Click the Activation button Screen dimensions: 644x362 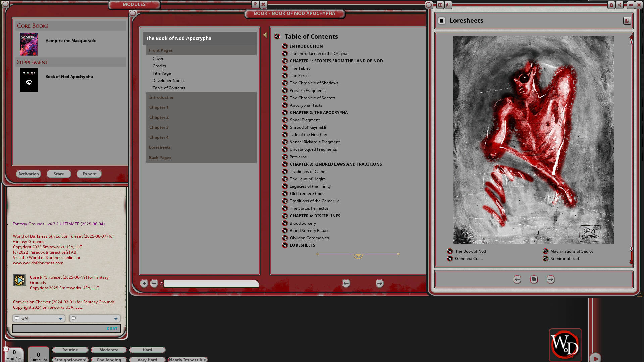click(29, 174)
